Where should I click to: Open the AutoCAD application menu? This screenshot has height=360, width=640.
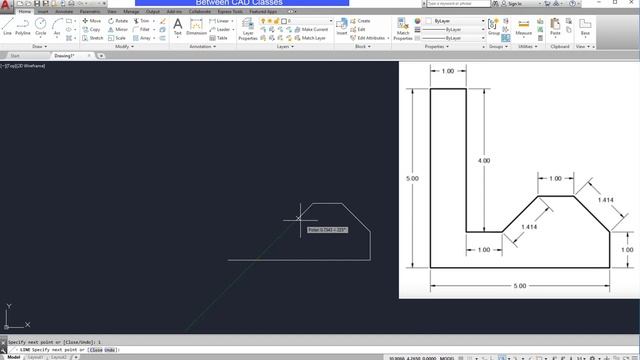click(6, 5)
